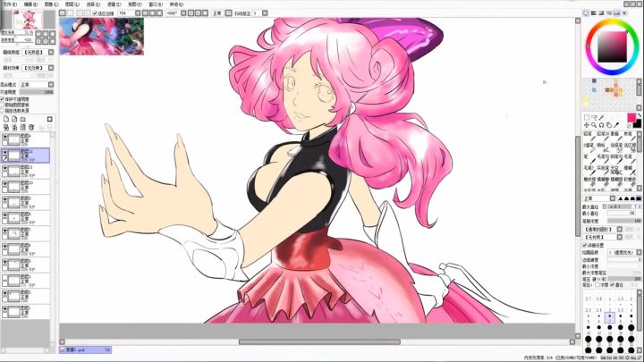The height and width of the screenshot is (362, 644).
Task: Enable the clipping group checkbox
Action: coord(3,105)
